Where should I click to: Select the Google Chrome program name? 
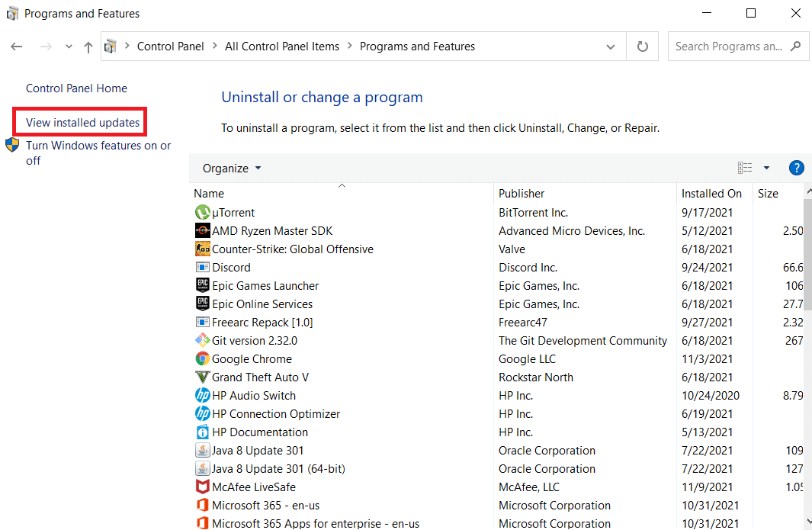(252, 359)
